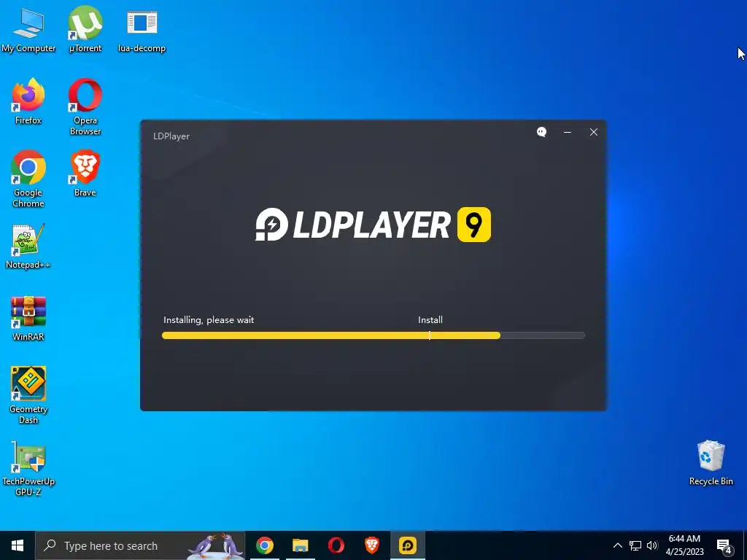Open the network status tray icon
This screenshot has width=747, height=560.
[635, 545]
